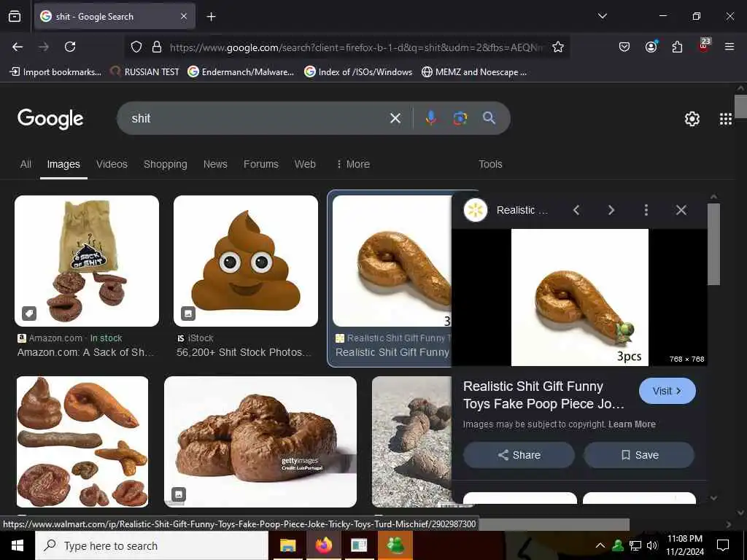Open MEMZ and Noescape bookmark
This screenshot has width=747, height=560.
pos(474,72)
